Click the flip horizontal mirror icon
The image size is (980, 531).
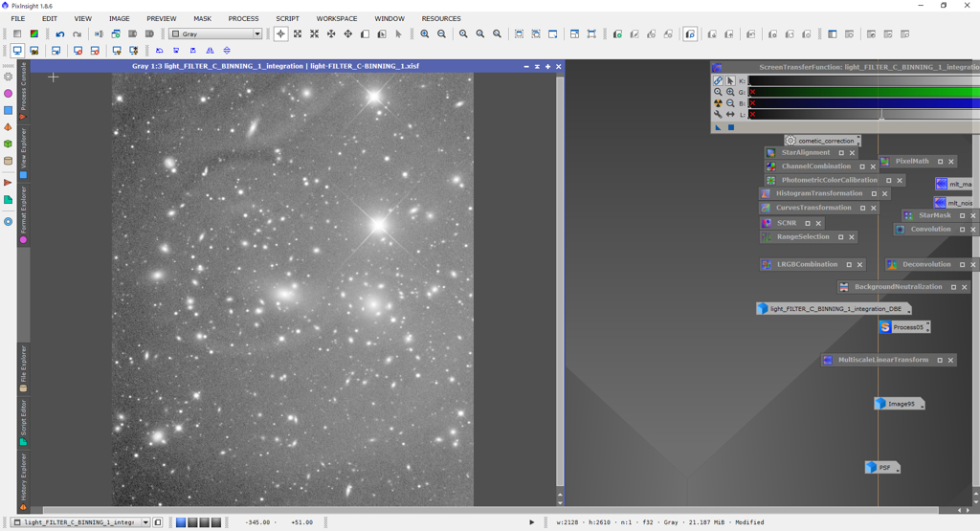tap(210, 51)
